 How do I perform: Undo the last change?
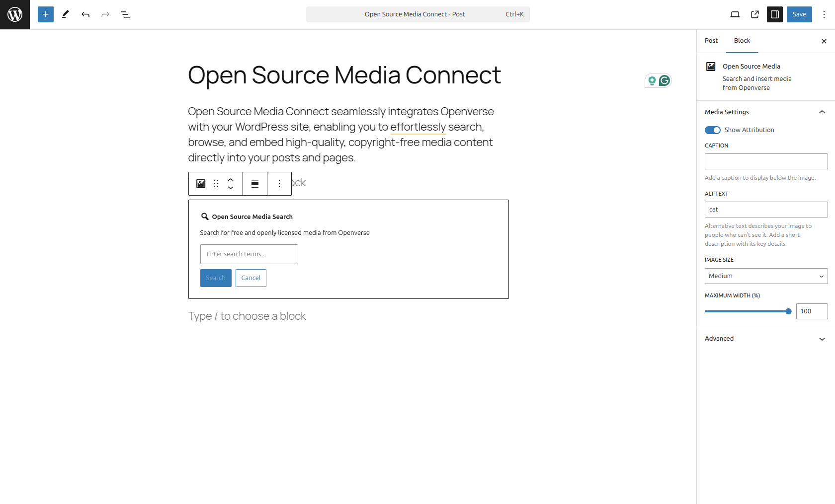[85, 14]
